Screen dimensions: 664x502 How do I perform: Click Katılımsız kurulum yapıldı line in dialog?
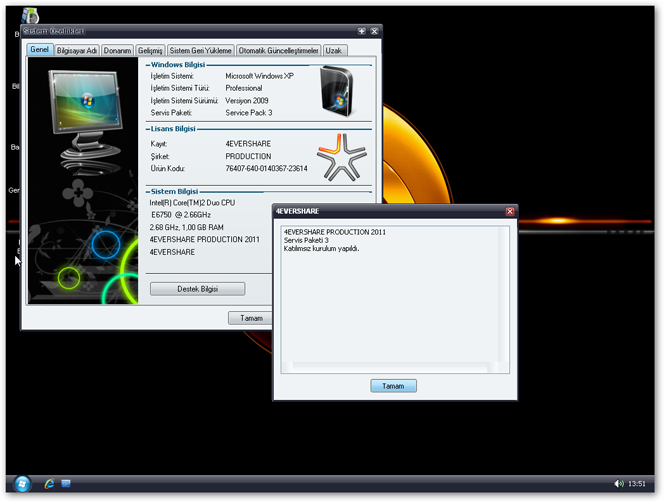(321, 248)
